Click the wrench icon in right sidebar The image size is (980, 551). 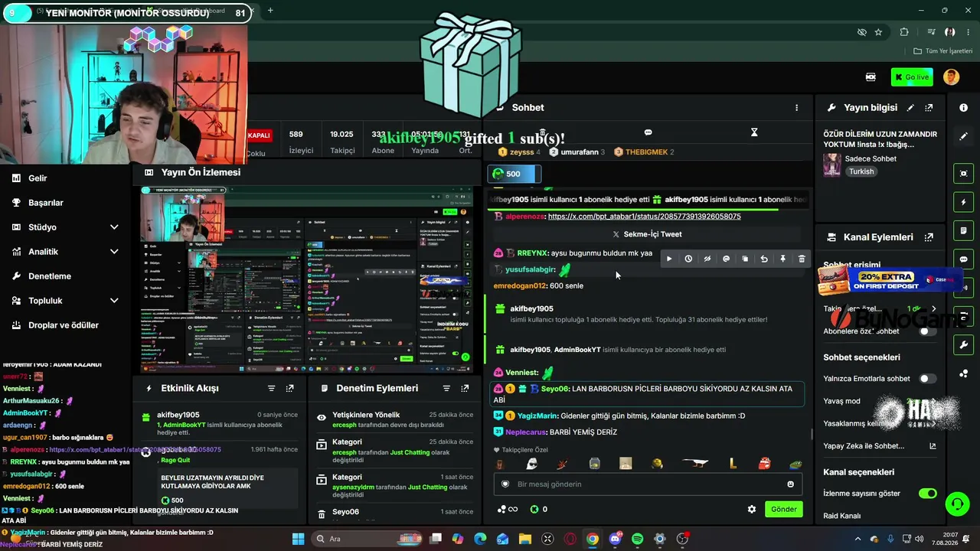pyautogui.click(x=963, y=345)
